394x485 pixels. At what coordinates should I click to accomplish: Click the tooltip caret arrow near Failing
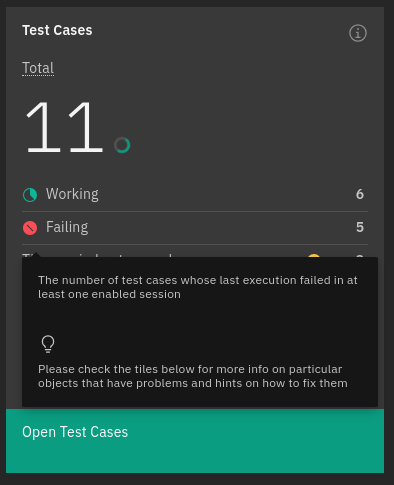pyautogui.click(x=36, y=255)
